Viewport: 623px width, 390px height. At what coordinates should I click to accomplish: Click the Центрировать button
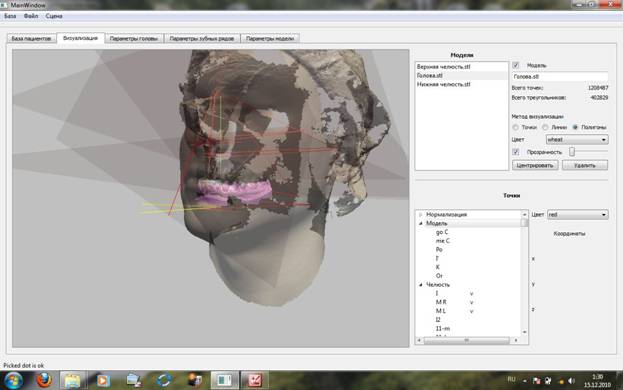coord(535,165)
